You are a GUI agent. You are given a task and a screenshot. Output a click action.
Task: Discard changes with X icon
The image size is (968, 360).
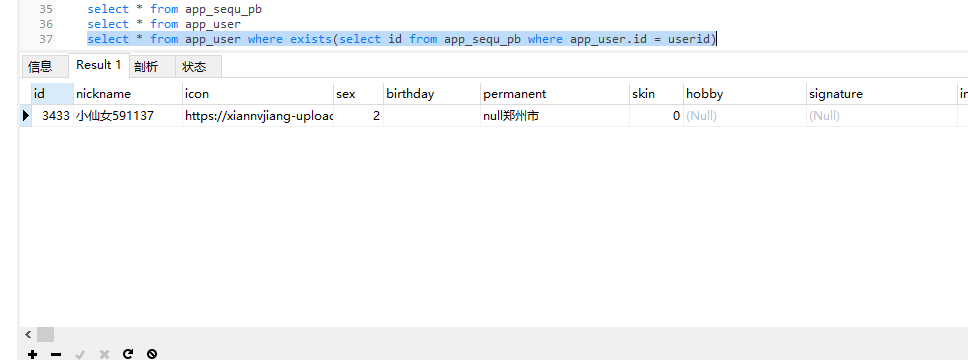[x=104, y=354]
